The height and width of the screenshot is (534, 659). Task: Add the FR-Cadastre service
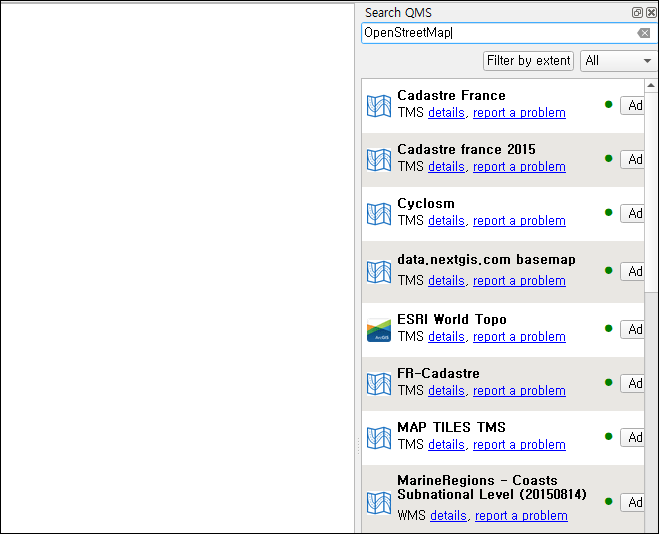pyautogui.click(x=632, y=384)
